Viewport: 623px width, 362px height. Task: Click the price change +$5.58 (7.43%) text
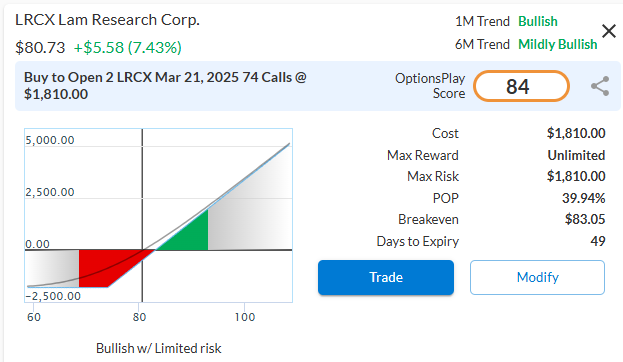[128, 48]
